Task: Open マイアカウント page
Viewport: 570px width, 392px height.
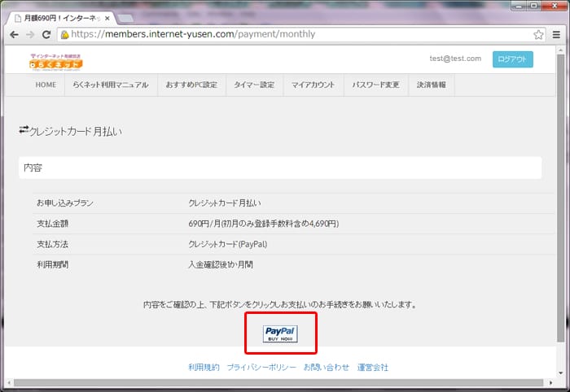Action: point(313,85)
